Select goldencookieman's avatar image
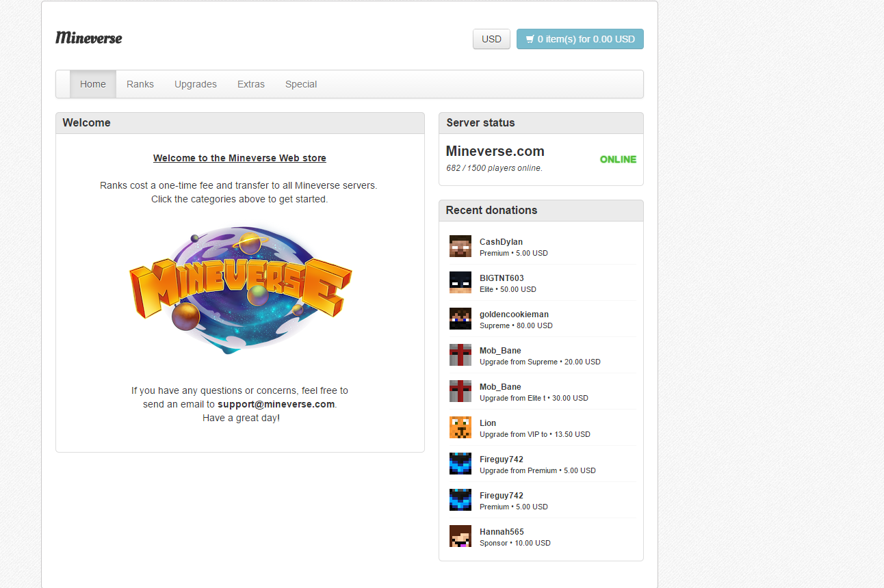Viewport: 884px width, 588px height. pyautogui.click(x=460, y=319)
